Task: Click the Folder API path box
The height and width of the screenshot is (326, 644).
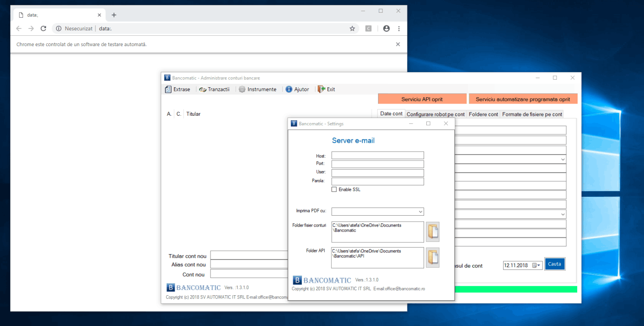Action: (x=378, y=258)
